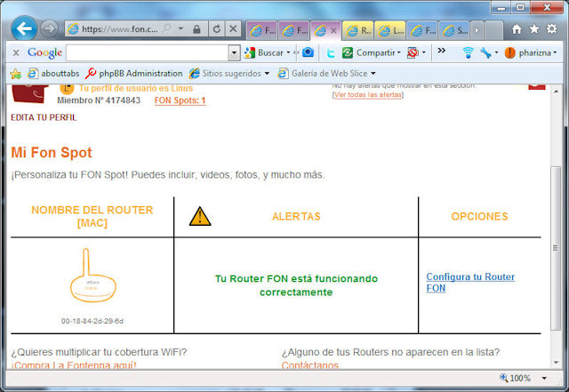Show more toolbar buttons with chevrons
Viewport: 569px width, 392px height.
[441, 51]
